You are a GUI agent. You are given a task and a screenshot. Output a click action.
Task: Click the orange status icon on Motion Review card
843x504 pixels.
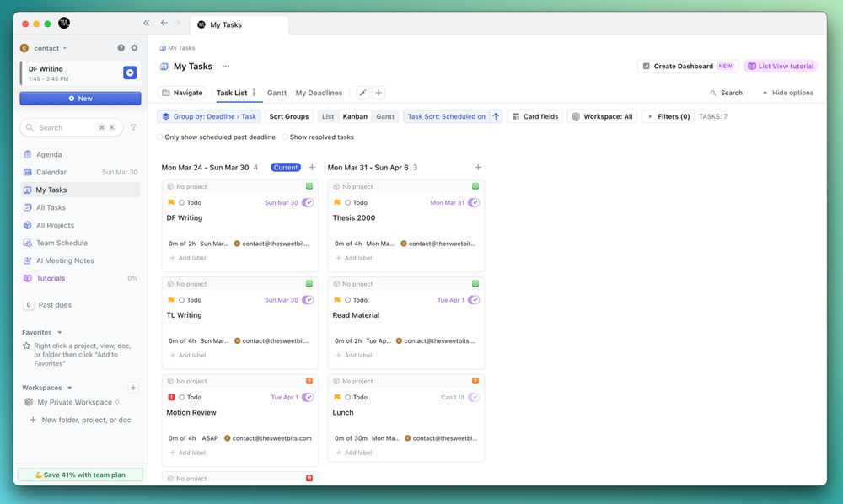(309, 381)
